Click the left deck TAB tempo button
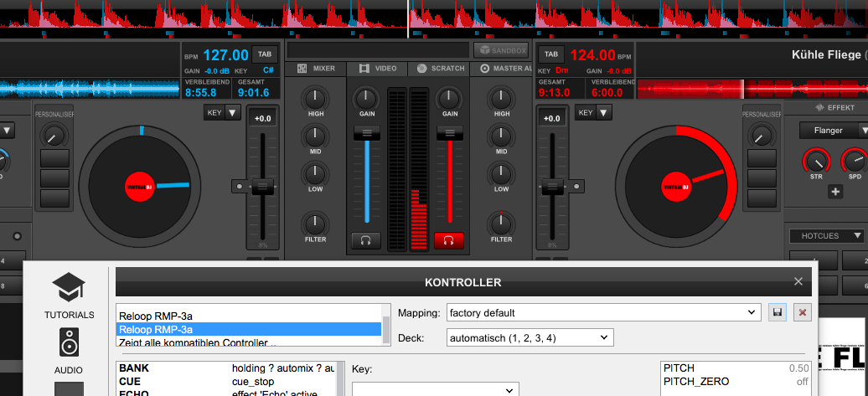868x396 pixels. coord(265,54)
